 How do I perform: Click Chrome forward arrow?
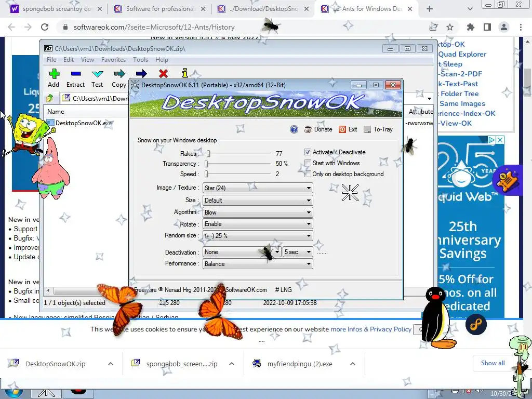click(x=28, y=27)
